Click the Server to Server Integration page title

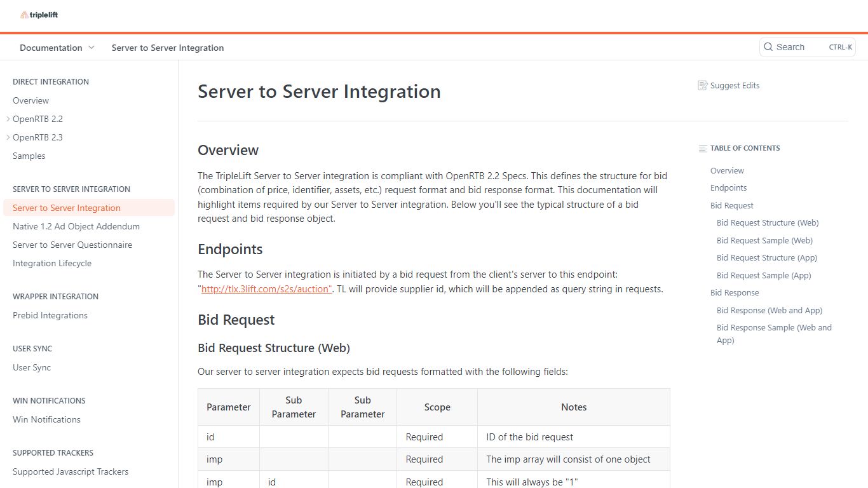(319, 91)
